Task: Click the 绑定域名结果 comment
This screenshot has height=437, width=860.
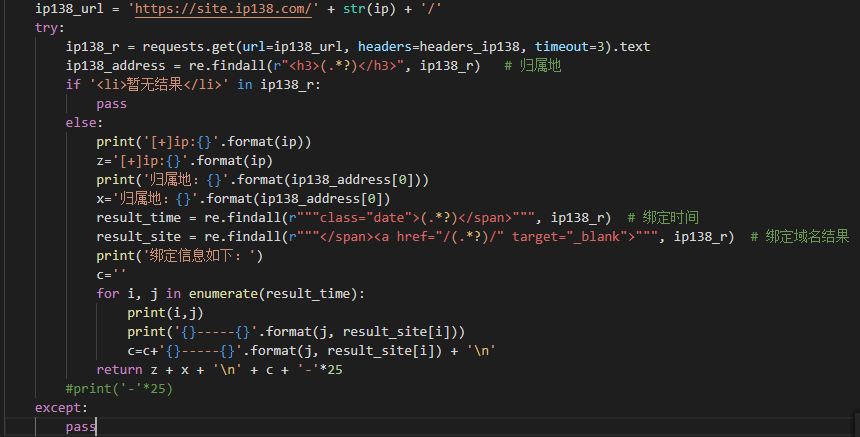Action: tap(800, 236)
